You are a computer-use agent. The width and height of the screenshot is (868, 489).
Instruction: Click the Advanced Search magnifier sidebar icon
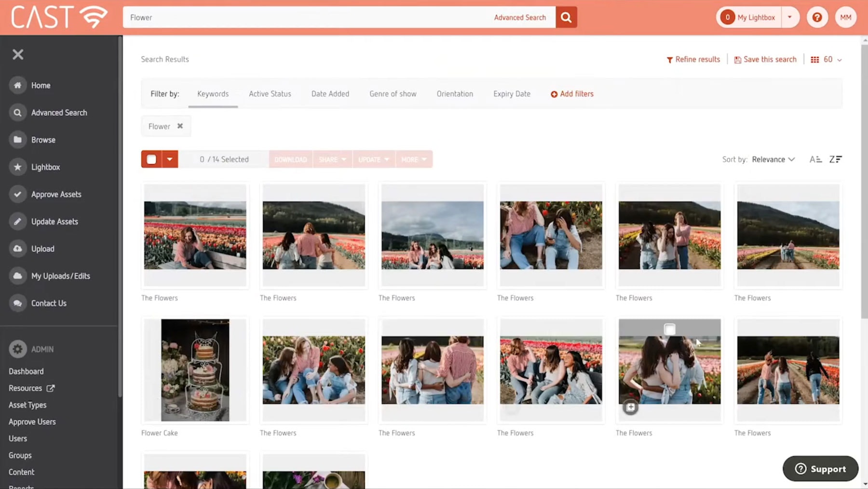pyautogui.click(x=17, y=113)
